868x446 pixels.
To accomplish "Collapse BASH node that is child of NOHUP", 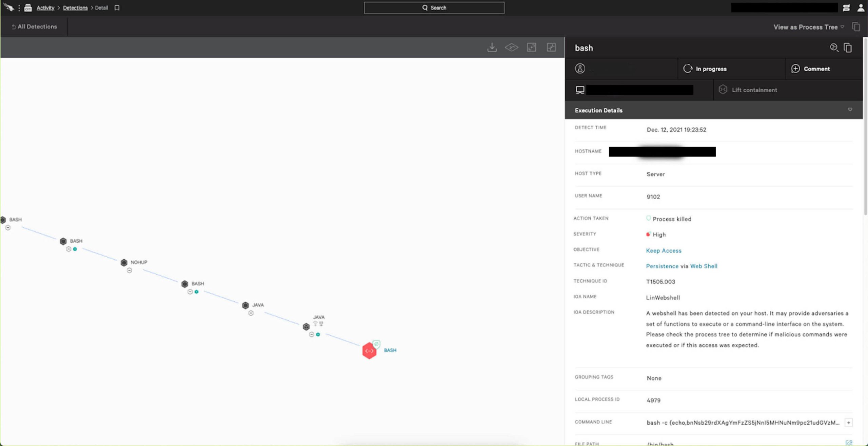I will click(x=190, y=292).
